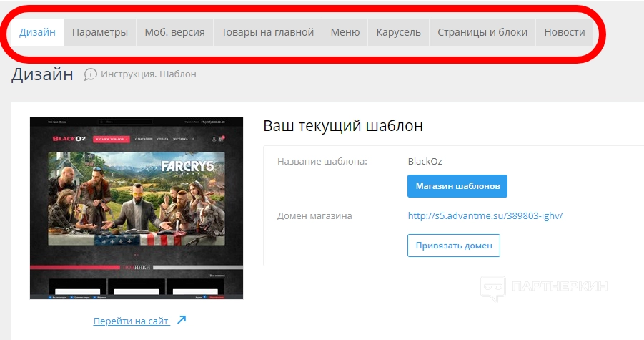The height and width of the screenshot is (340, 644).
Task: Select the Домен магазина label
Action: [314, 216]
